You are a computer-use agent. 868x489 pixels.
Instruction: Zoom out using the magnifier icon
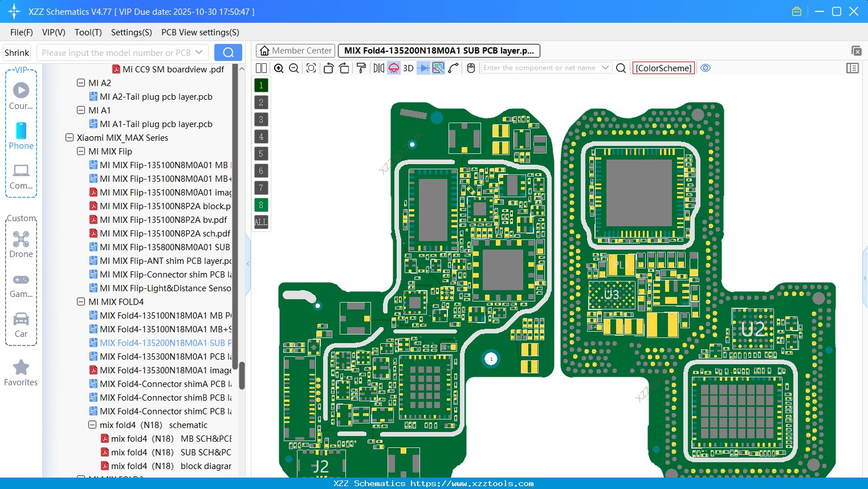293,68
